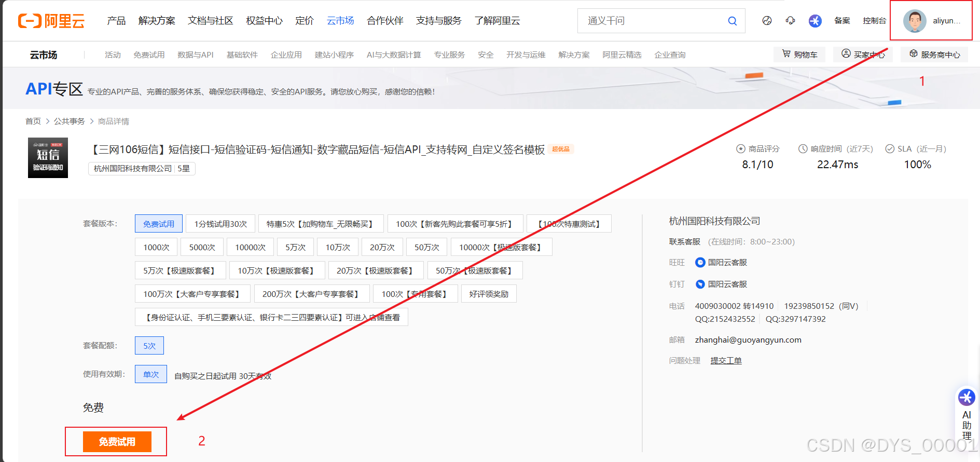Viewport: 980px width, 462px height.
Task: Go to 首页 breadcrumb
Action: pyautogui.click(x=33, y=121)
